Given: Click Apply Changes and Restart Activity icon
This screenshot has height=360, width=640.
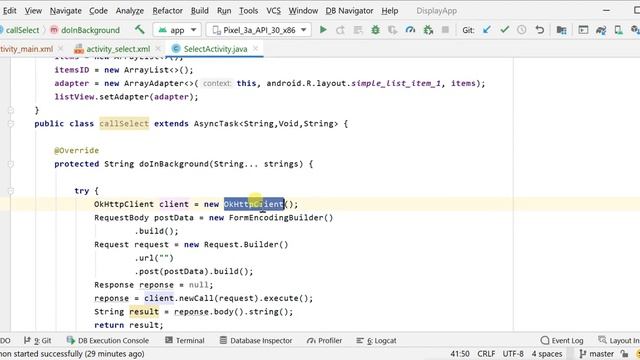Looking at the screenshot, I should (340, 30).
